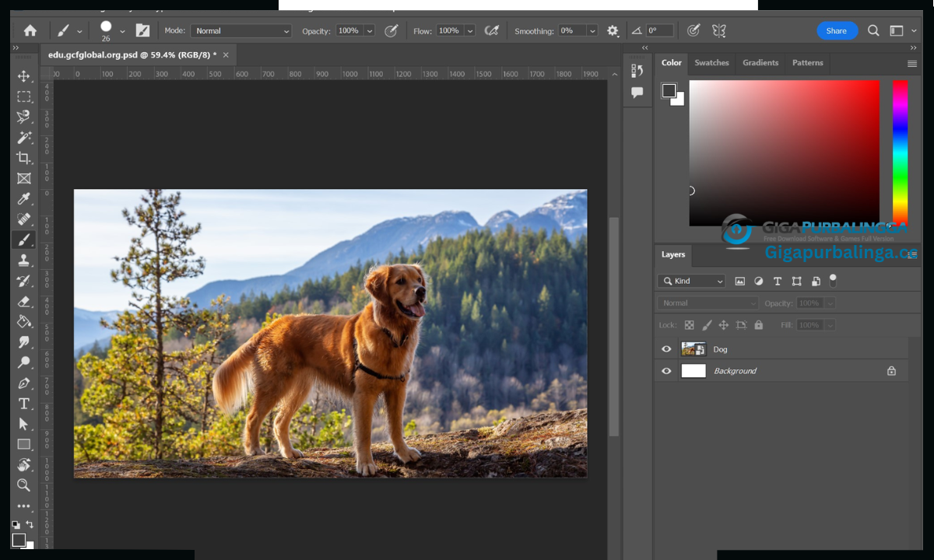The width and height of the screenshot is (934, 560).
Task: Select the Layers panel tab
Action: pos(673,254)
